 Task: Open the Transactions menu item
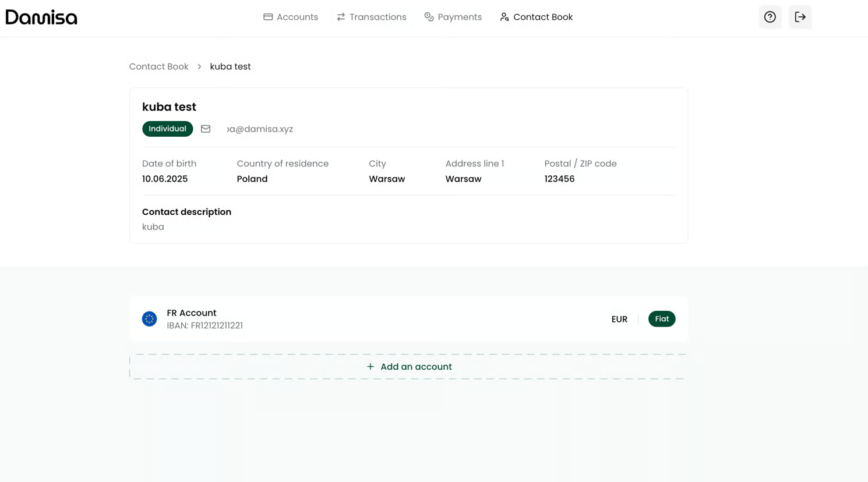[x=371, y=17]
